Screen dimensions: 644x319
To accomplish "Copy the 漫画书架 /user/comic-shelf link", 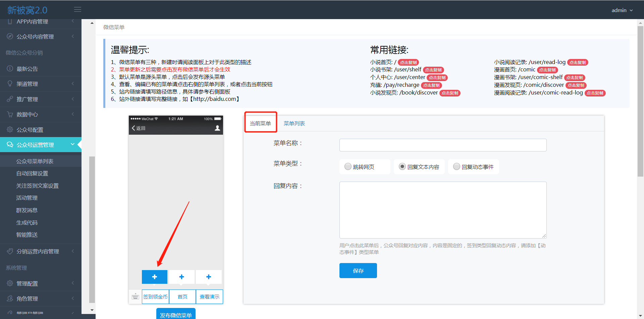I will 575,78.
